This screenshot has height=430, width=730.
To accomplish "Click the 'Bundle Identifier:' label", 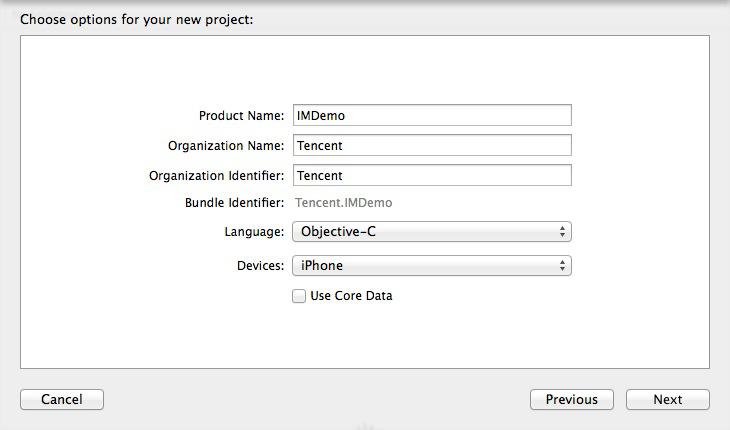I will coord(234,203).
